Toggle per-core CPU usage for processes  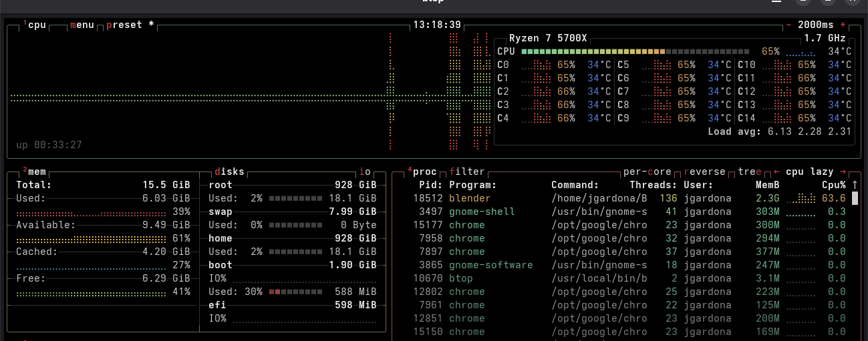[x=647, y=172]
